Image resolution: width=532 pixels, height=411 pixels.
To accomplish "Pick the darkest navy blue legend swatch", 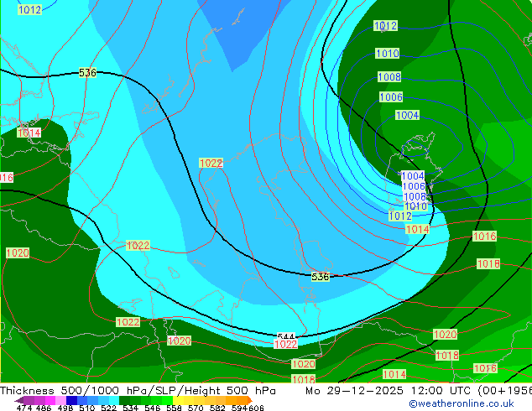I will (x=71, y=400).
